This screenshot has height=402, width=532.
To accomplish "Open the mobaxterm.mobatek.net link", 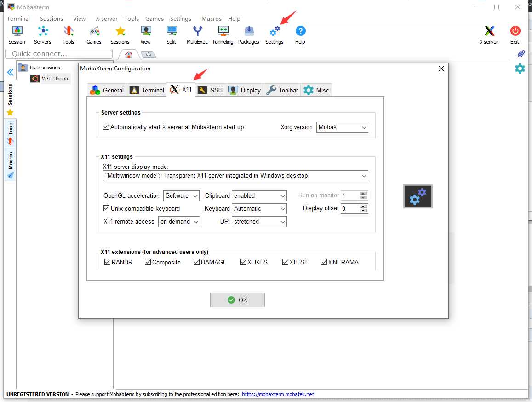I will 278,394.
